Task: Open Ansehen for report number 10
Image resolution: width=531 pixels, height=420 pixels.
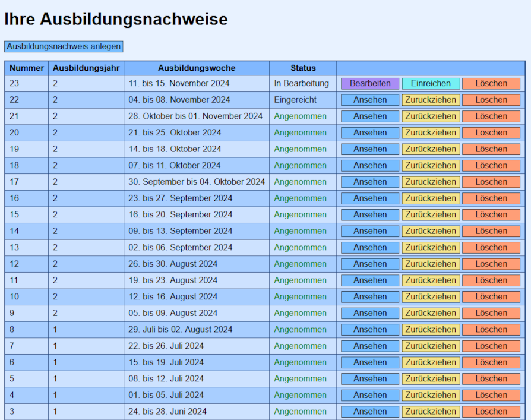Action: coord(370,296)
